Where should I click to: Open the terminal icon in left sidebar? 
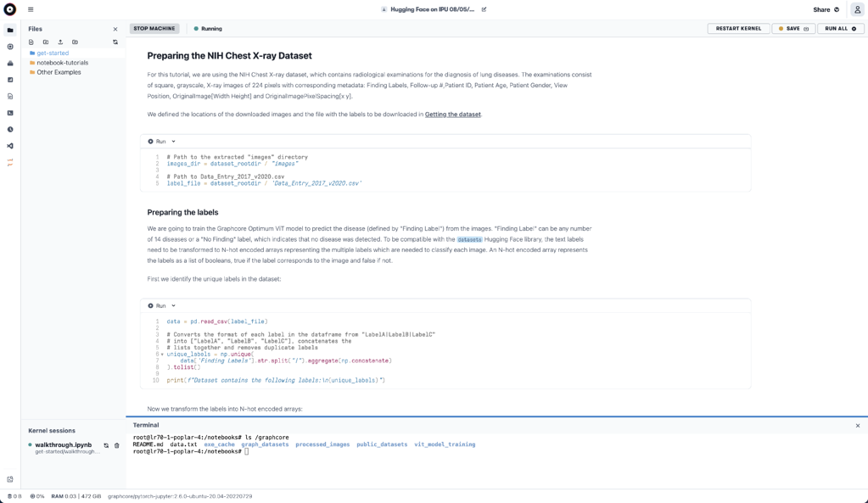tap(10, 113)
